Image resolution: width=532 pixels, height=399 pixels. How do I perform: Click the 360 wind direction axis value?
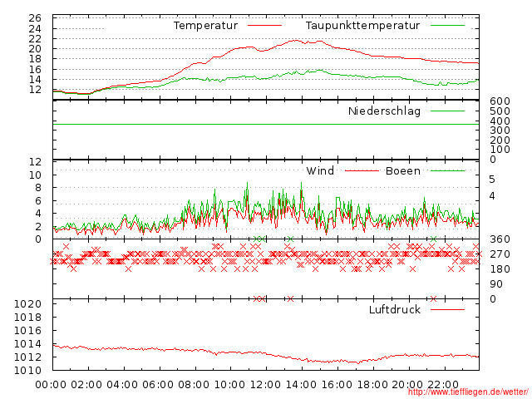(x=500, y=239)
